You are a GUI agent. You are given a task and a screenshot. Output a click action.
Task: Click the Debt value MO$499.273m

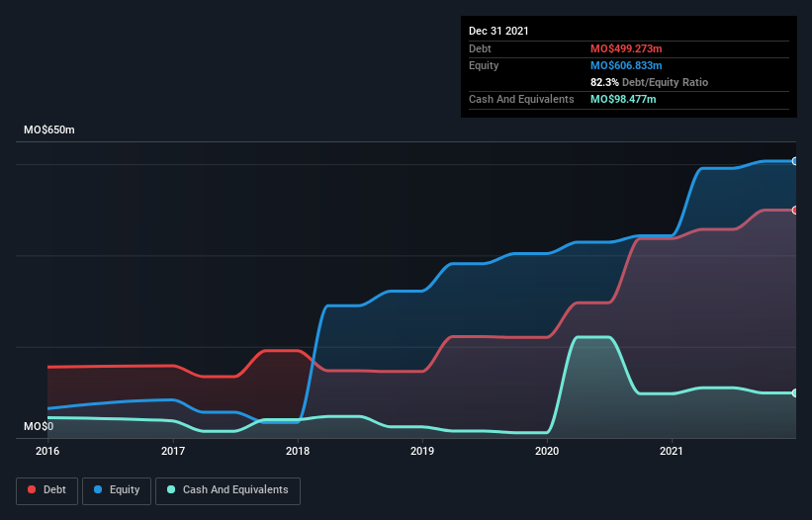pos(626,48)
